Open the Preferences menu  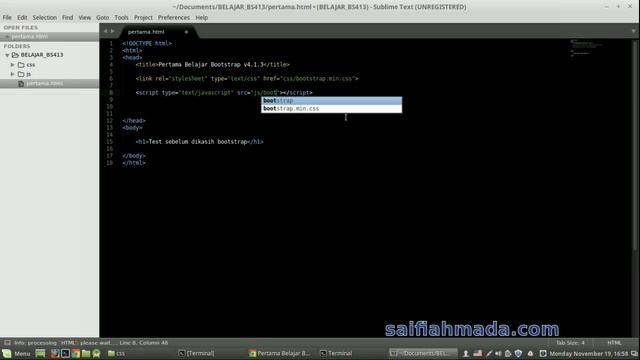pos(173,18)
